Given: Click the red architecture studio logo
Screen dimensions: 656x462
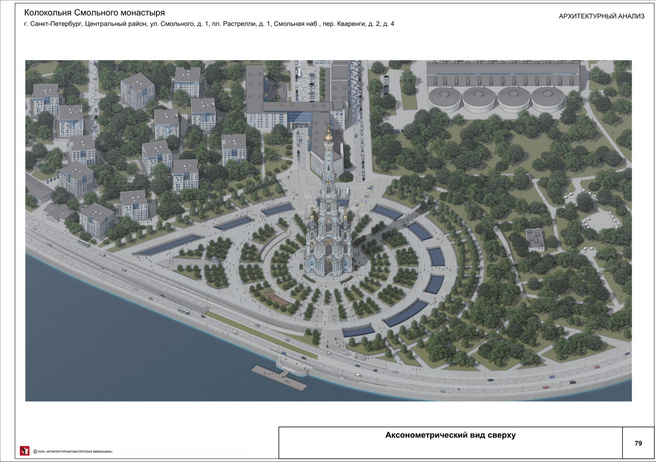Looking at the screenshot, I should pyautogui.click(x=23, y=450).
